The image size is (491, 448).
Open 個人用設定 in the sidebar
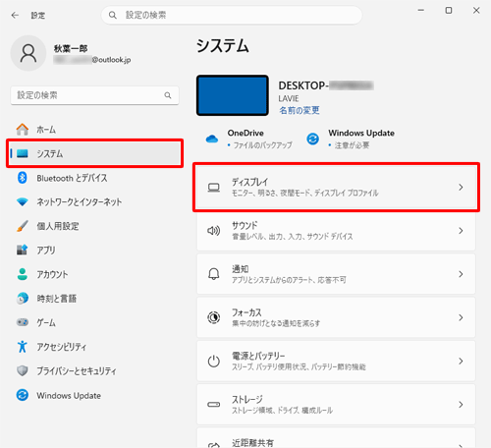(94, 226)
